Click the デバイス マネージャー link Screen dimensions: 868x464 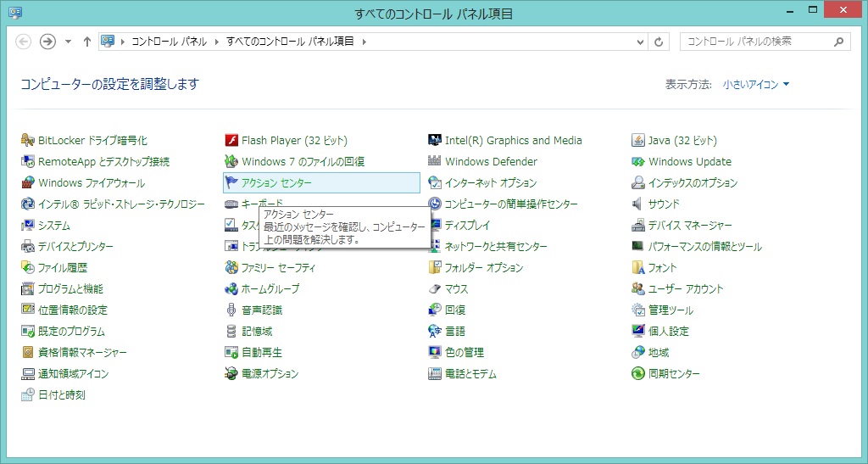(690, 226)
